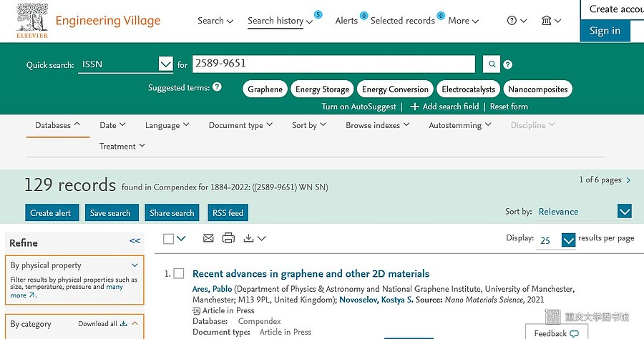The height and width of the screenshot is (339, 644).
Task: Select the Energy Storage suggested term
Action: (322, 89)
